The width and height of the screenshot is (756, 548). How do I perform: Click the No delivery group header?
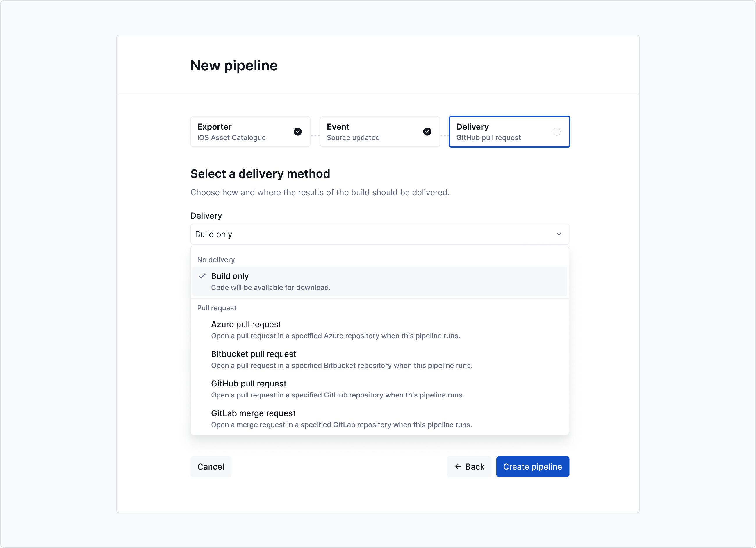click(216, 259)
